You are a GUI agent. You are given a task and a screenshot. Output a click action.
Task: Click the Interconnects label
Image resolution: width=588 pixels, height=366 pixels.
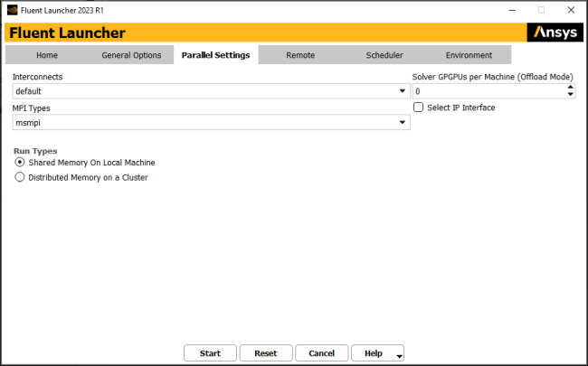click(37, 77)
